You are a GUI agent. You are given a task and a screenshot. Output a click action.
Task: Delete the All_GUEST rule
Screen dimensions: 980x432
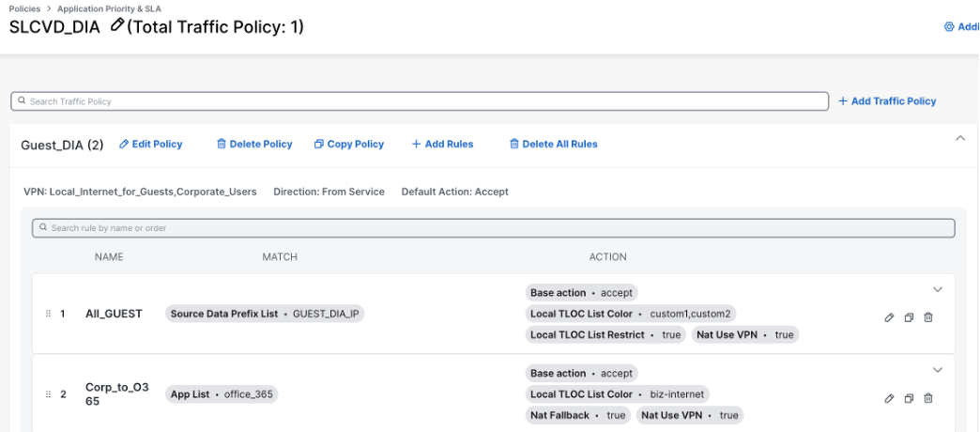(x=928, y=317)
